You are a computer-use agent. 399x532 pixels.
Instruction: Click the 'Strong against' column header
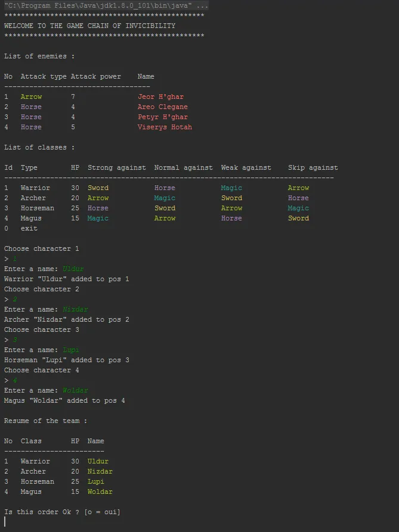tap(116, 167)
